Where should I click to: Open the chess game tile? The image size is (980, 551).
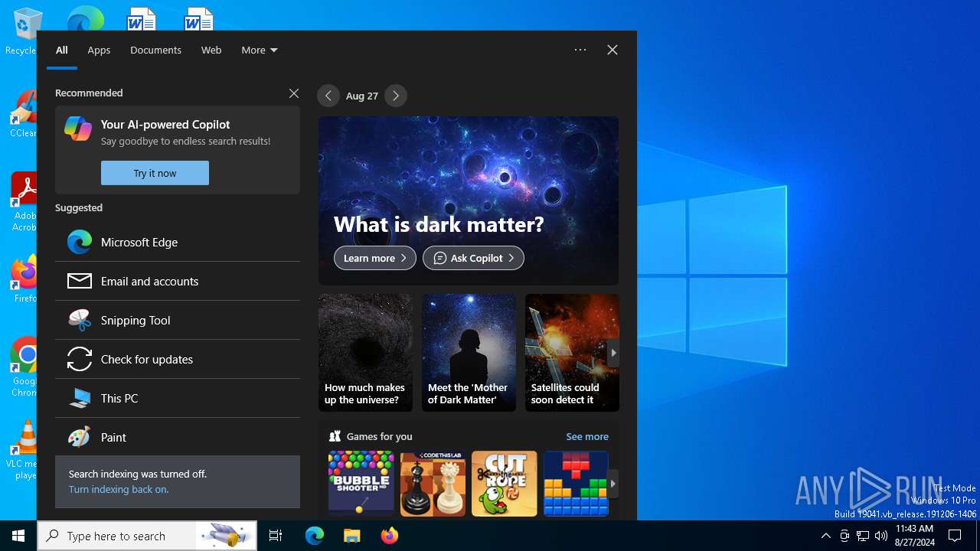(x=433, y=484)
